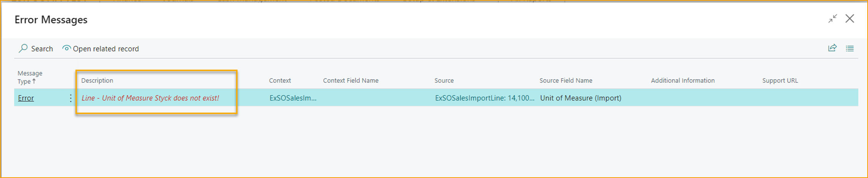
Task: Click the Source Field Name column header
Action: [x=565, y=80]
